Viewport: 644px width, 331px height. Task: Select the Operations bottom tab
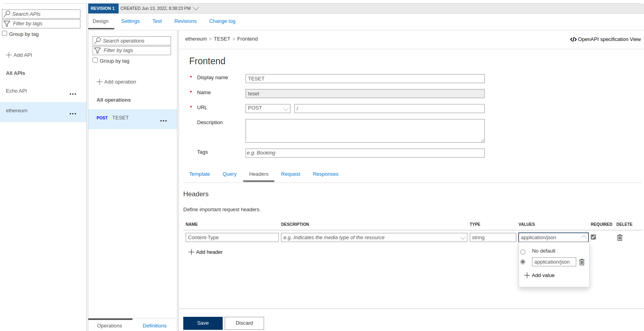coord(110,325)
